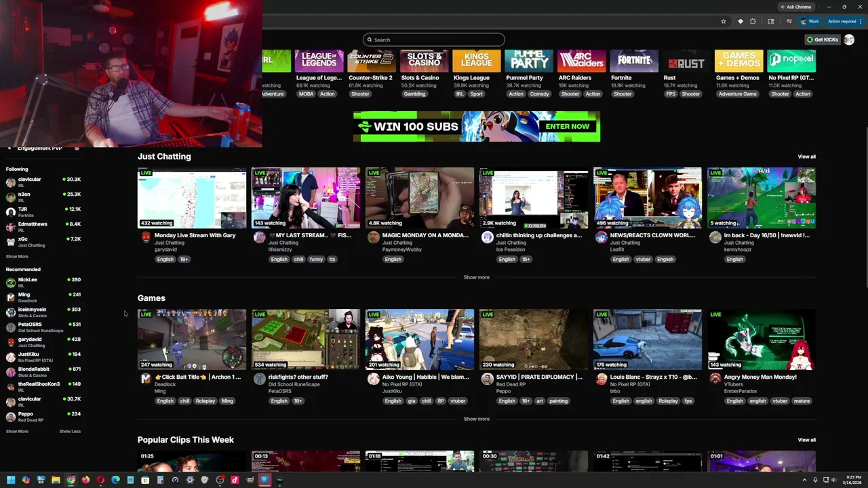Open the Work profile chip

(810, 21)
